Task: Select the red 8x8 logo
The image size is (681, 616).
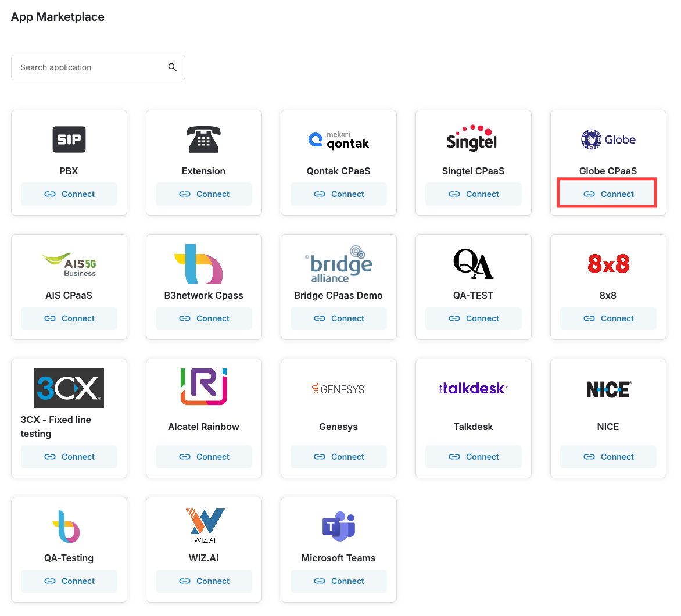Action: [608, 264]
